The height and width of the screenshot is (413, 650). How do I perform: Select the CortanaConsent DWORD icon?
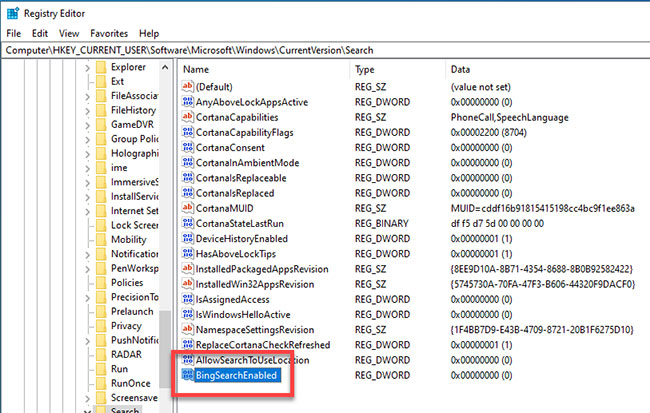(x=188, y=147)
